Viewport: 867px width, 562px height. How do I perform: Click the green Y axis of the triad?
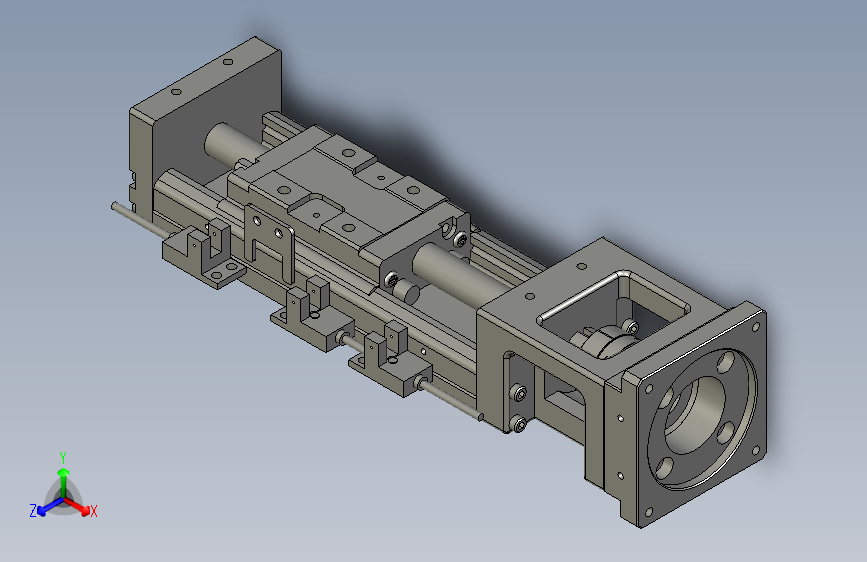tap(64, 478)
